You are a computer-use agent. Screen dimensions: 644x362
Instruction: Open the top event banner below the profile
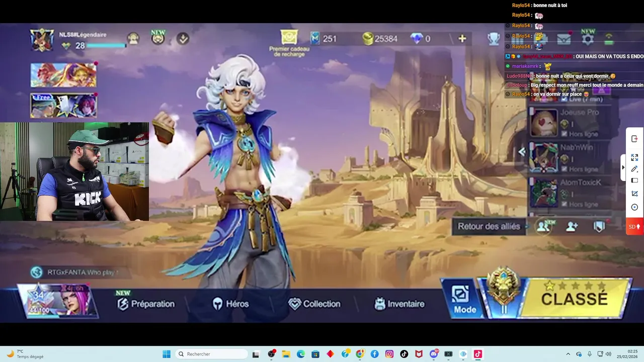[x=63, y=75]
